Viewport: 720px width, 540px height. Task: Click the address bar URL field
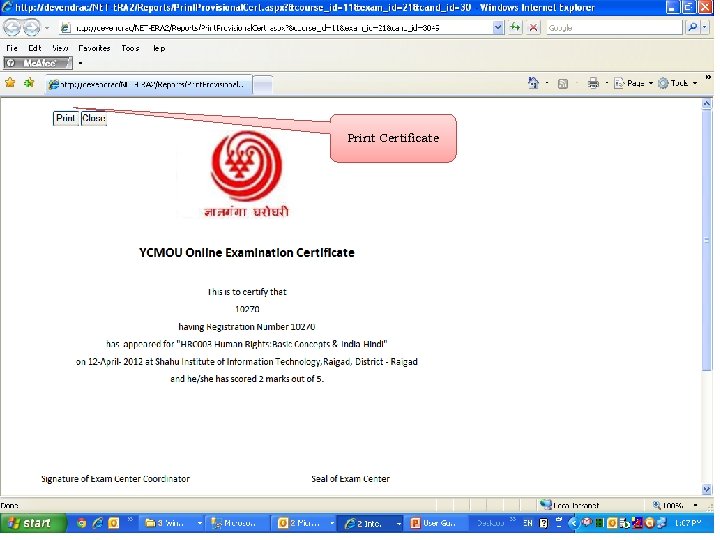276,28
